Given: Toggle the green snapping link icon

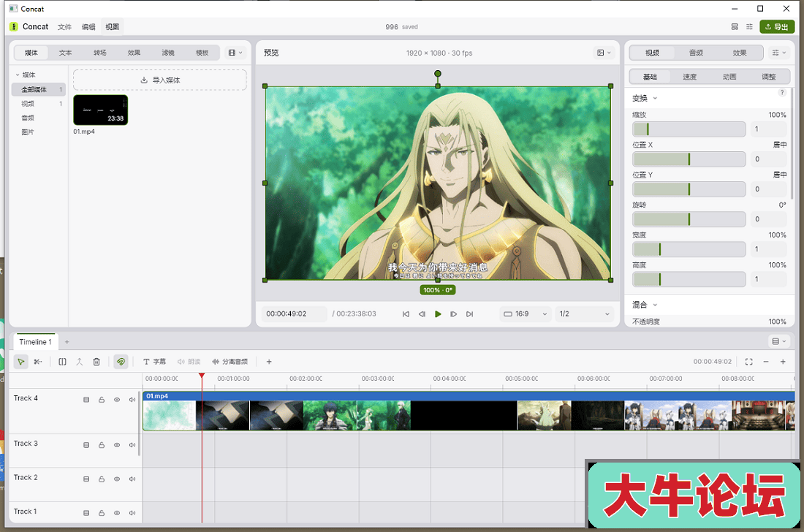Looking at the screenshot, I should [x=121, y=362].
